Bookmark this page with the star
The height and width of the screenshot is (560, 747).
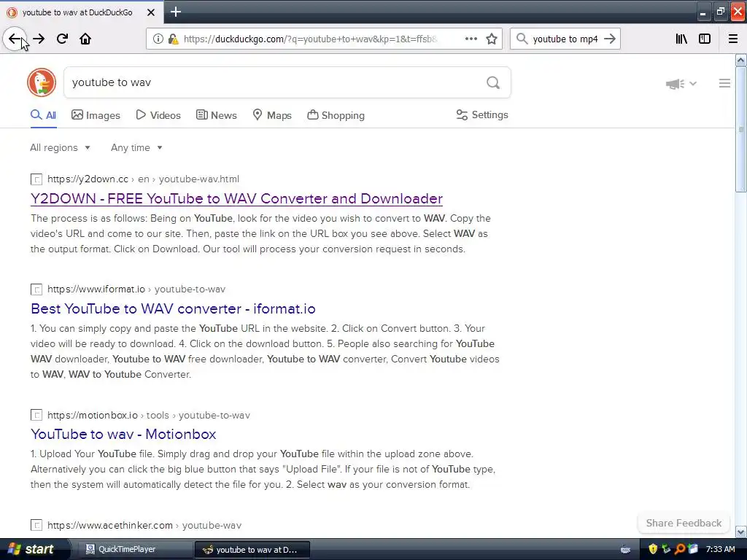point(492,39)
